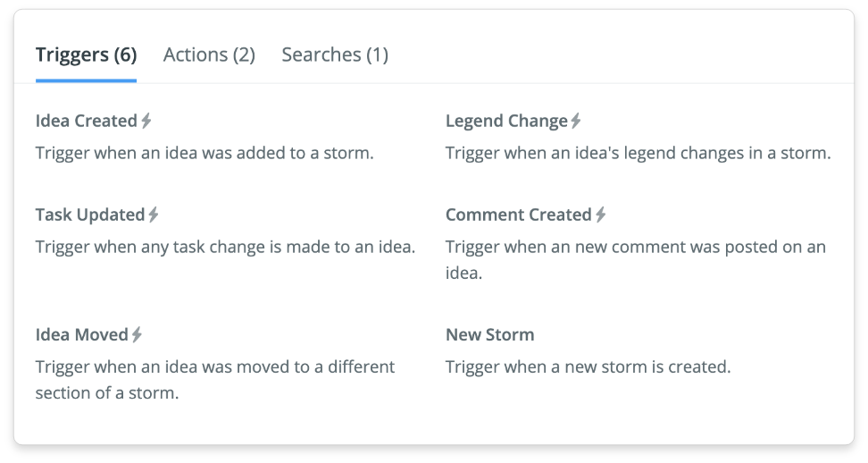
Task: Click the 'moved to a different section' description
Action: click(x=215, y=380)
